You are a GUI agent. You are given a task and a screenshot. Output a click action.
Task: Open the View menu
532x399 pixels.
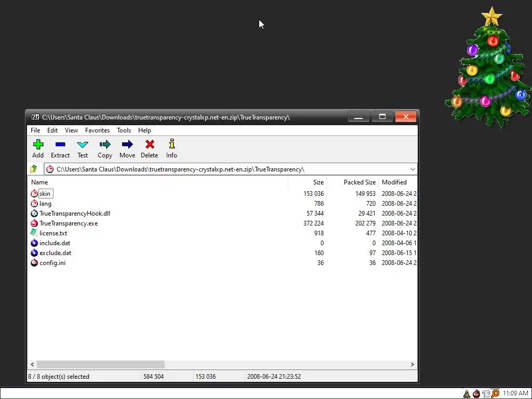71,130
